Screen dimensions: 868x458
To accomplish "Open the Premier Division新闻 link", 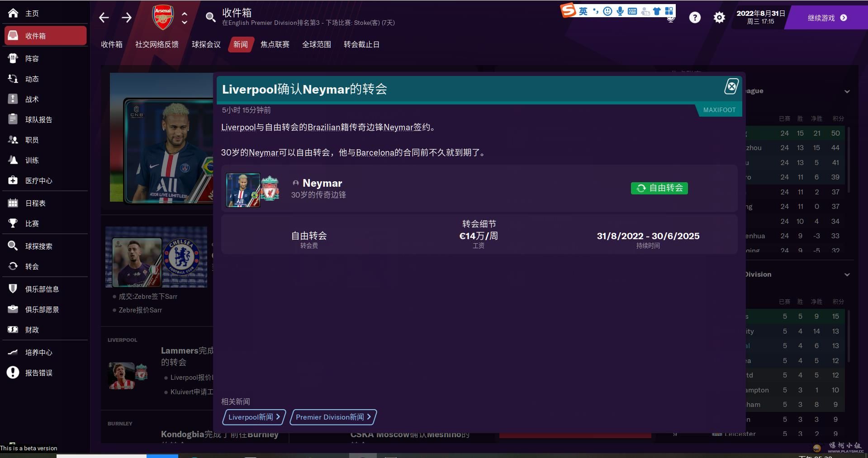I will click(x=333, y=417).
